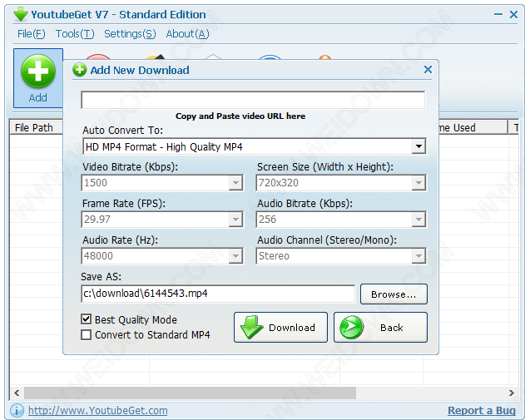Open the About(A) menu
The image size is (525, 420).
pyautogui.click(x=187, y=34)
